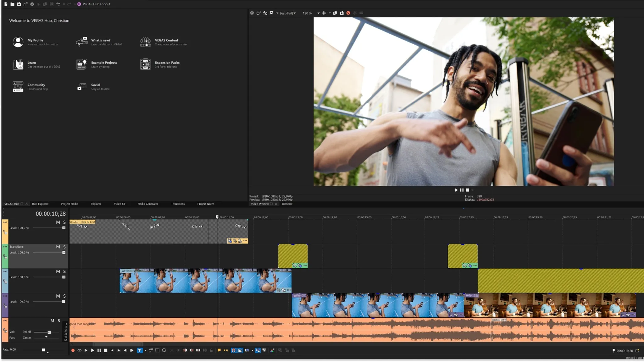Switch to the Video FX tab
The image size is (644, 362).
point(119,204)
